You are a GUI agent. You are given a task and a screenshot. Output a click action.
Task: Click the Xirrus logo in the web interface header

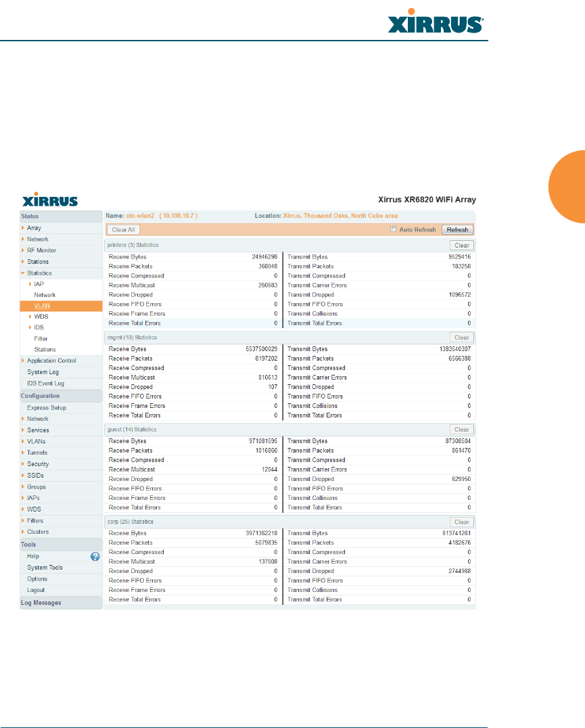[x=50, y=200]
